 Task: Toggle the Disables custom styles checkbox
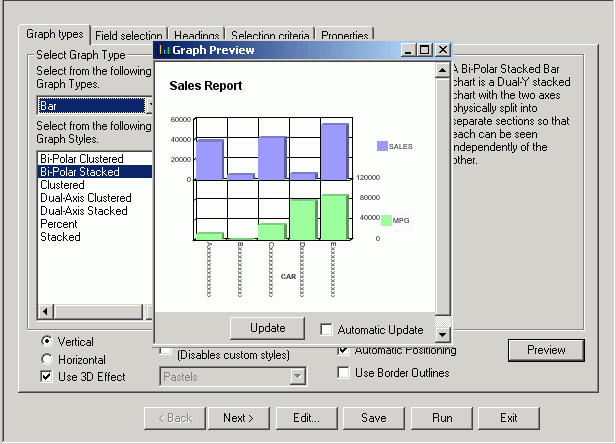[x=165, y=350]
